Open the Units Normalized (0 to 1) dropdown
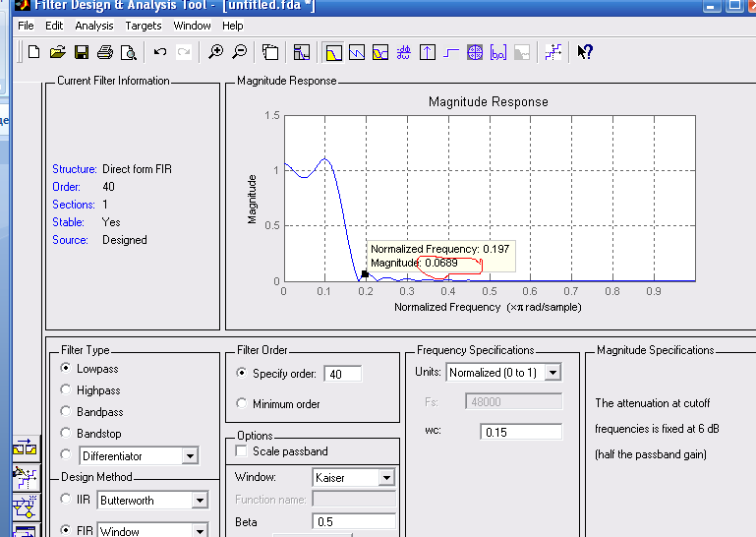 tap(553, 373)
